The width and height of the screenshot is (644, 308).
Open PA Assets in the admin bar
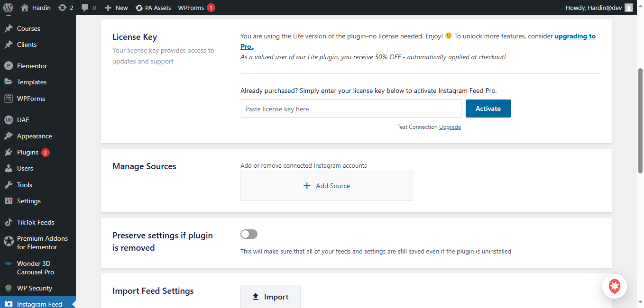tap(153, 8)
